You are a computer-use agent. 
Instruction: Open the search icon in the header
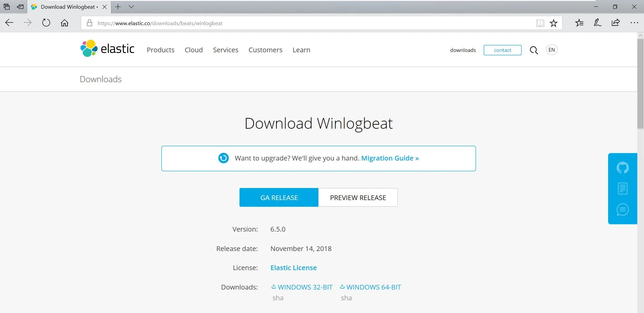534,50
